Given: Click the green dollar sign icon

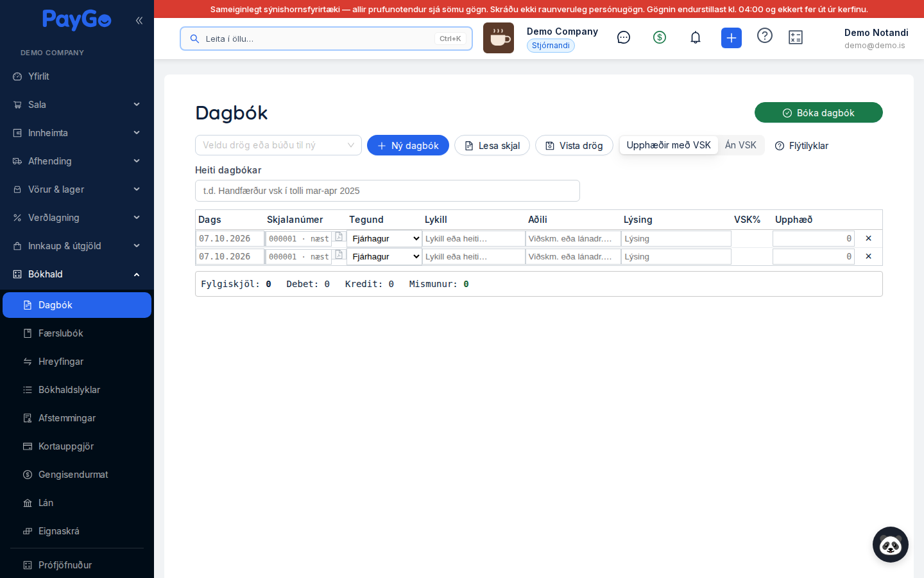Looking at the screenshot, I should tap(660, 37).
